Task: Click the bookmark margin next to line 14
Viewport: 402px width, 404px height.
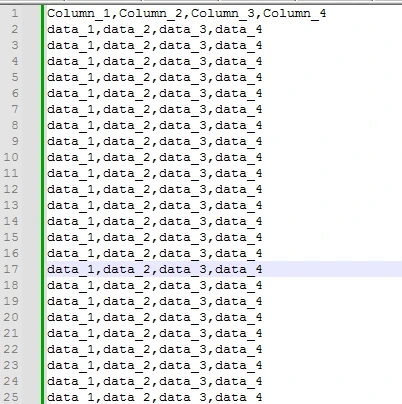Action: pos(32,221)
